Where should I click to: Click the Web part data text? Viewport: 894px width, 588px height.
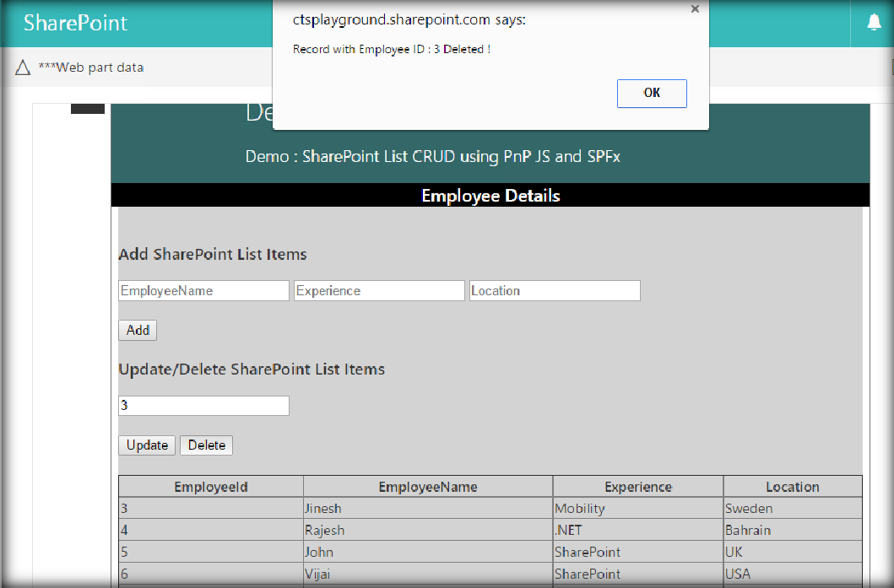click(91, 67)
